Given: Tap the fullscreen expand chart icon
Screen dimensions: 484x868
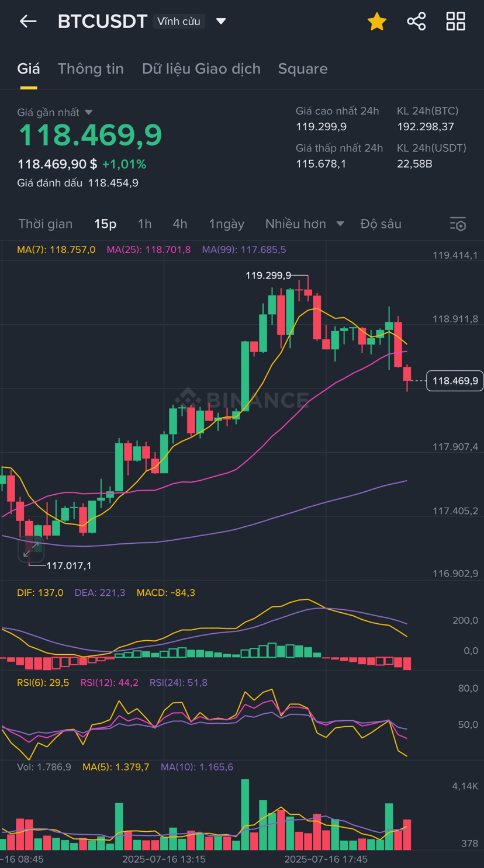Looking at the screenshot, I should point(31,549).
